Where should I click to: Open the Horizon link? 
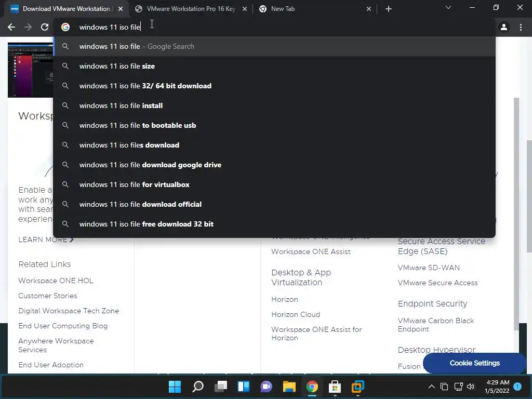285,299
